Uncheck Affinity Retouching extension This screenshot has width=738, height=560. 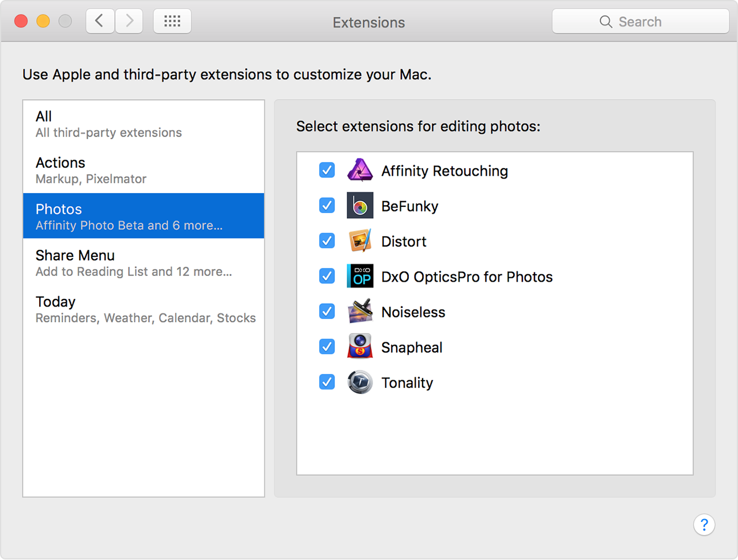(x=327, y=170)
